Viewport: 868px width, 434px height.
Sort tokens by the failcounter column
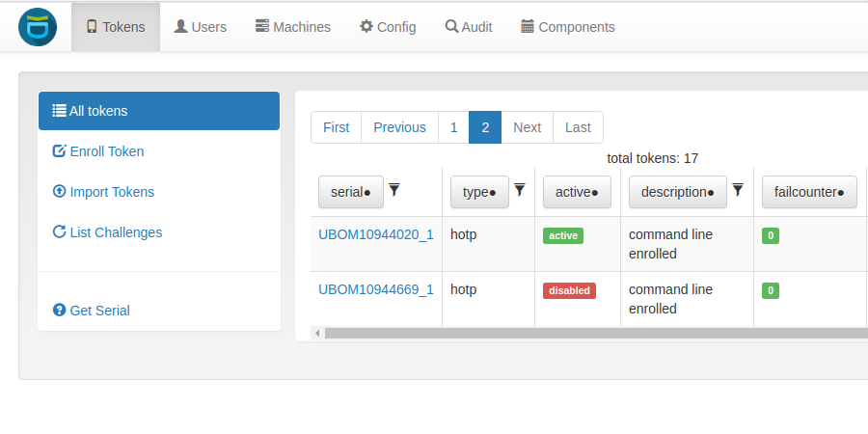[808, 192]
